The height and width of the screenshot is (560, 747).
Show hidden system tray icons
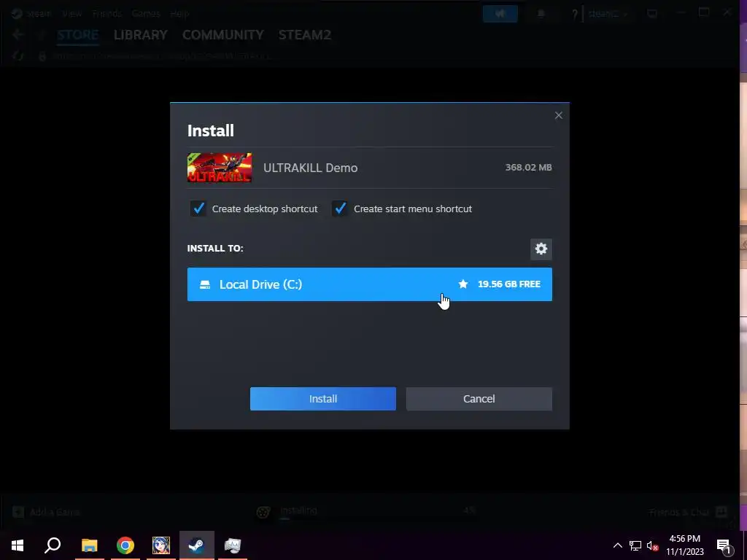pyautogui.click(x=617, y=545)
